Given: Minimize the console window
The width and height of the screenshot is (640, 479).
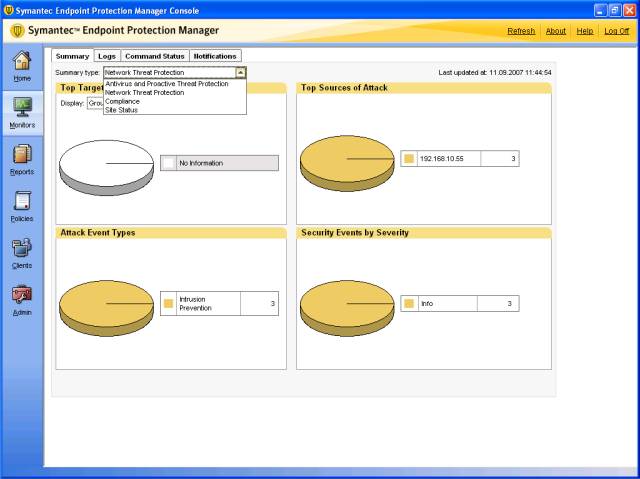Looking at the screenshot, I should click(x=600, y=11).
